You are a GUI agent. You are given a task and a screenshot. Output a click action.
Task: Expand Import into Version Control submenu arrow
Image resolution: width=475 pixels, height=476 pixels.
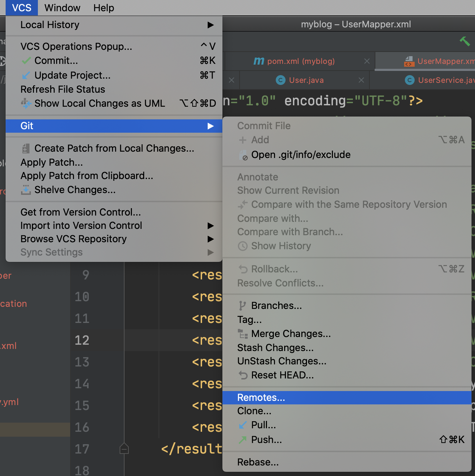(210, 226)
